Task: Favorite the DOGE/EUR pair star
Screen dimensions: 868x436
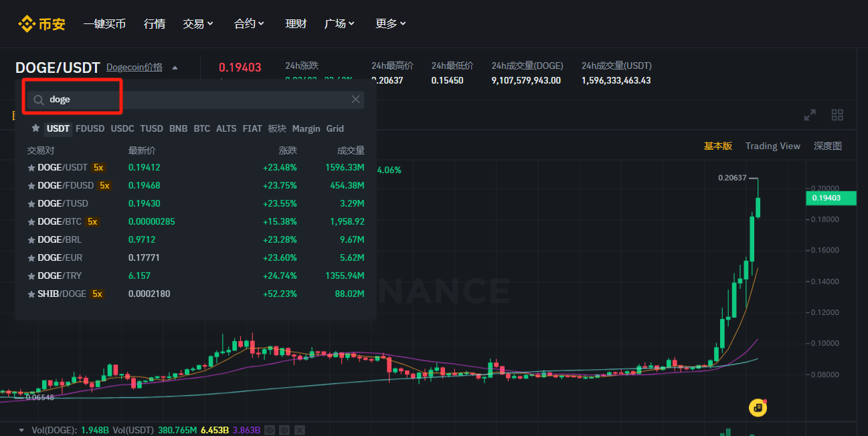Action: [x=31, y=258]
